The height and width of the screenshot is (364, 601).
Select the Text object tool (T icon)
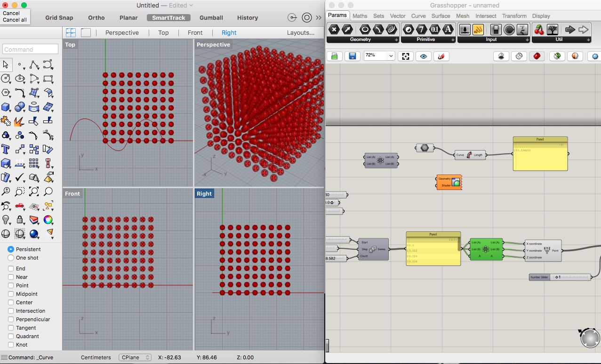6,149
